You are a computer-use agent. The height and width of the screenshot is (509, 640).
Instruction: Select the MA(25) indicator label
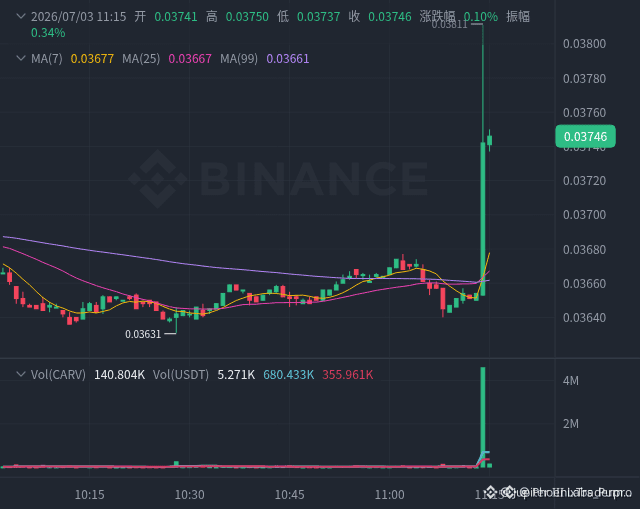pyautogui.click(x=141, y=59)
